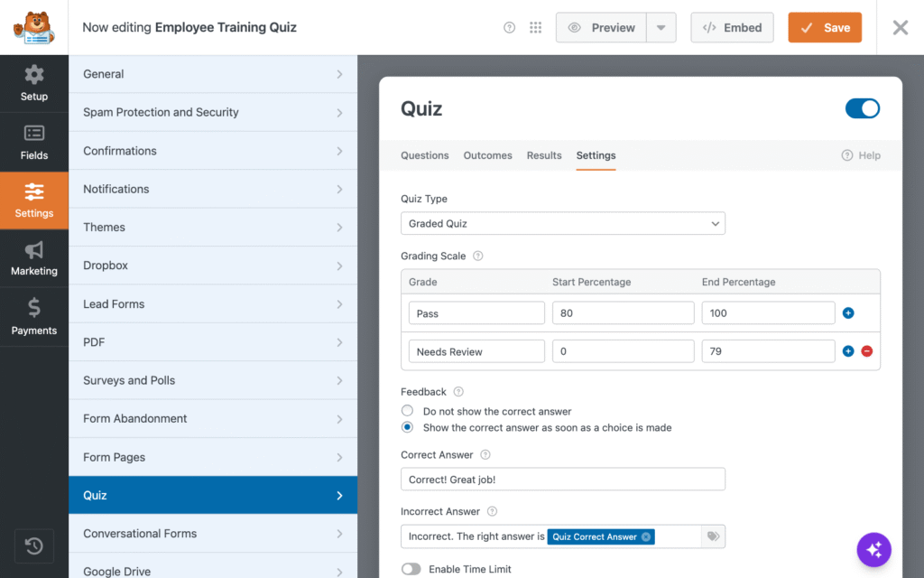924x578 pixels.
Task: Add a row after the Pass grade
Action: point(848,312)
